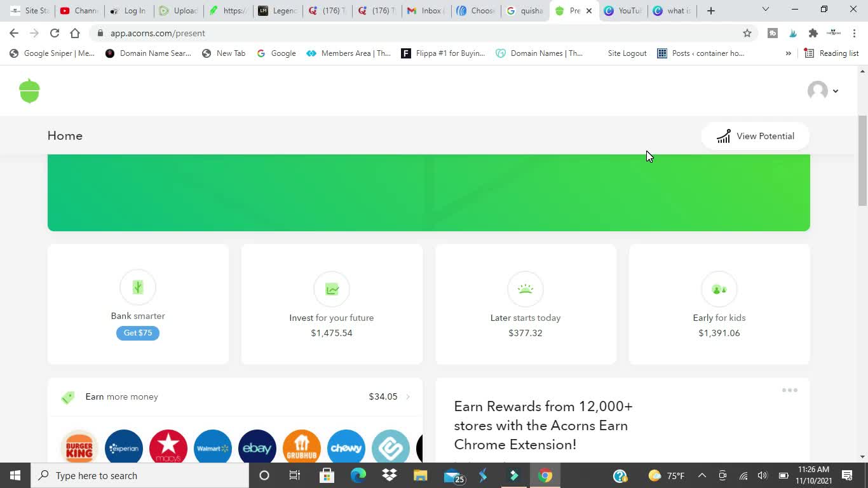
Task: Click Windows Start button
Action: tap(15, 475)
